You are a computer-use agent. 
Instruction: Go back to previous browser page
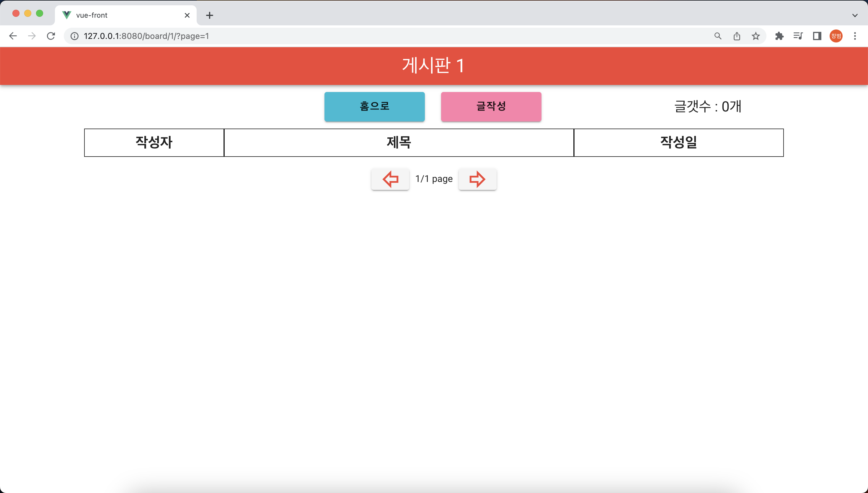(x=13, y=36)
